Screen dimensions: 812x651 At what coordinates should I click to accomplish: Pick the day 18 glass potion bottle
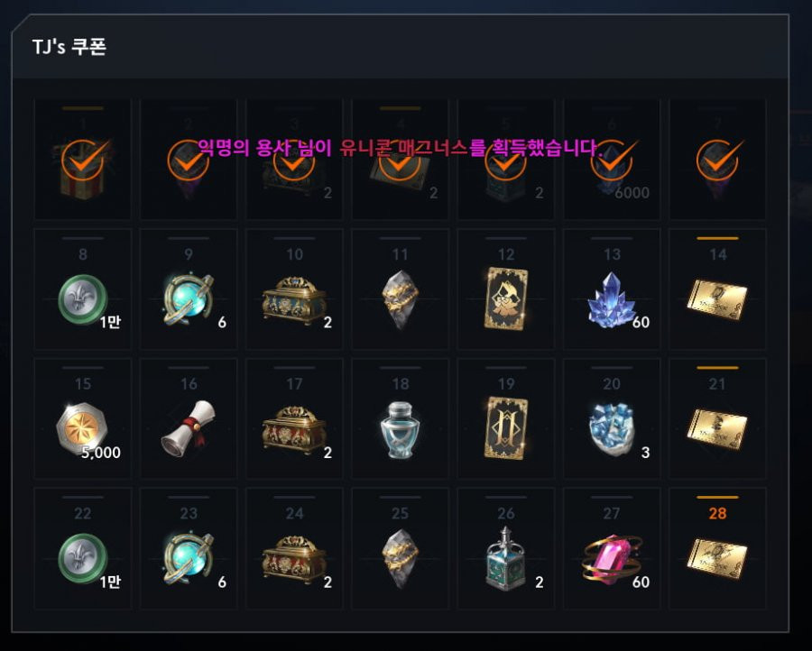[400, 418]
